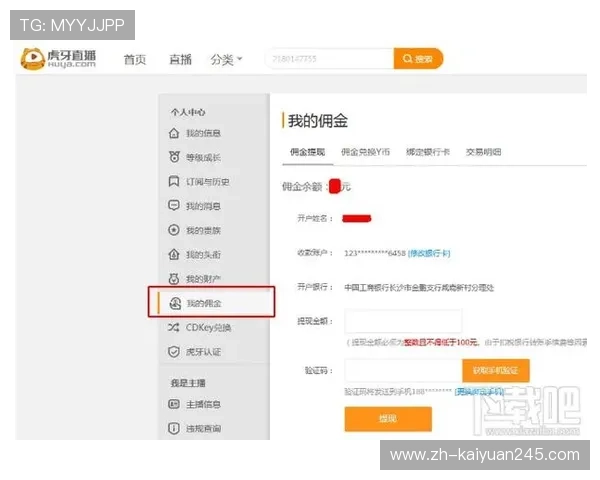The image size is (600, 480).
Task: Open the 主播信息 ID card icon
Action: (x=174, y=404)
